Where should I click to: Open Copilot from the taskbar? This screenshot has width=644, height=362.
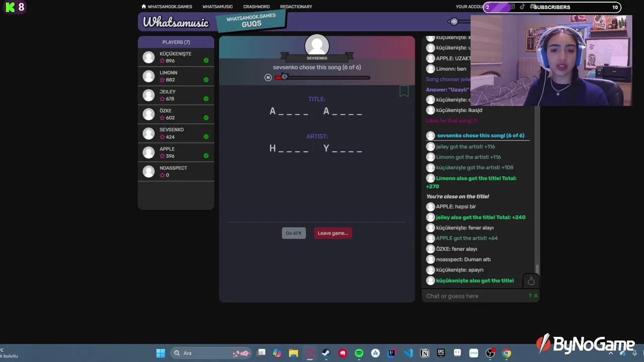click(x=277, y=353)
